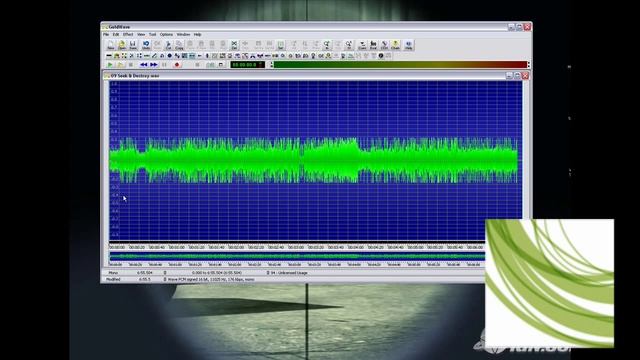Click the 'Wave PCM signed 16 bit' status text
This screenshot has height=360, width=640.
coord(211,280)
